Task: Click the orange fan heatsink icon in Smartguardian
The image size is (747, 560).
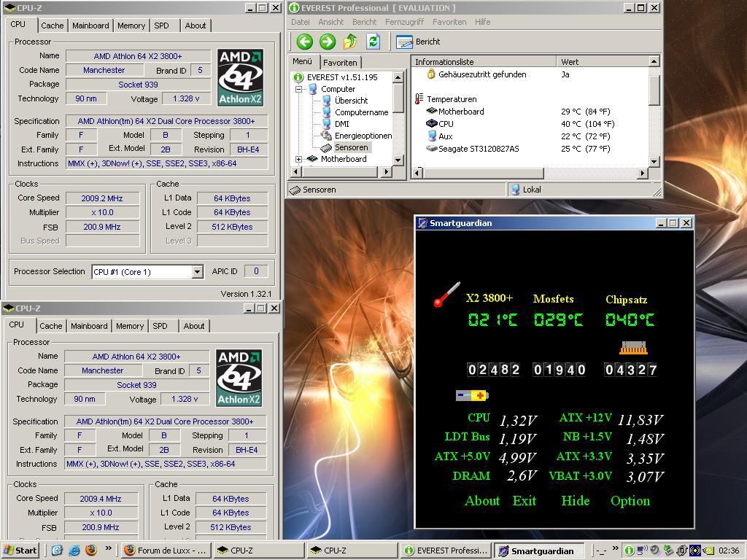Action: point(633,348)
